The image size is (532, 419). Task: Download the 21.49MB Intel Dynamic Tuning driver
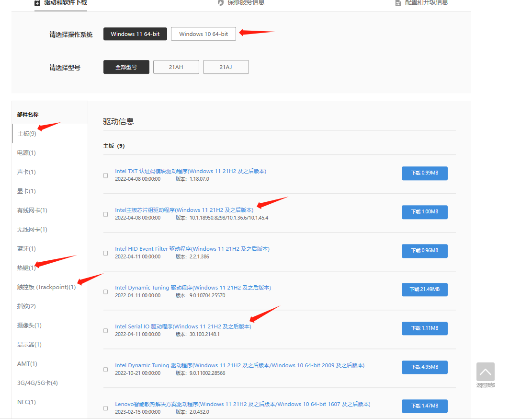[x=424, y=290]
